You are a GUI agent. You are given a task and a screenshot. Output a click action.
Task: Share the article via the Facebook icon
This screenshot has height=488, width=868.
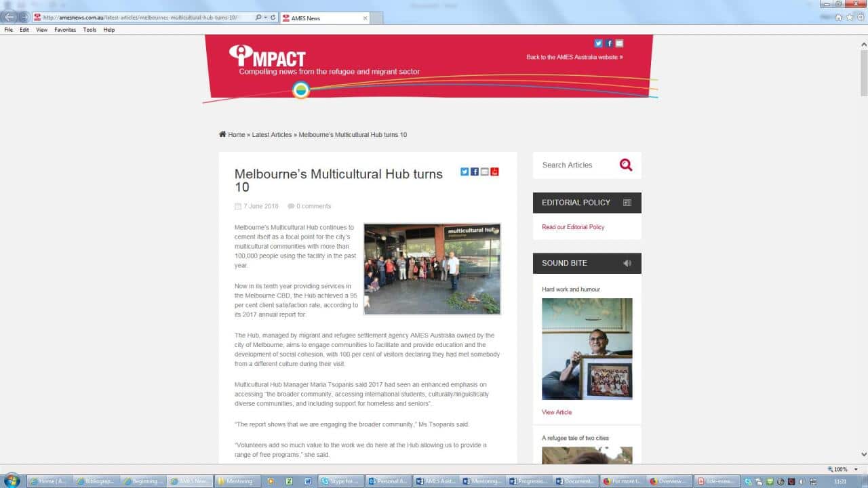(x=475, y=171)
